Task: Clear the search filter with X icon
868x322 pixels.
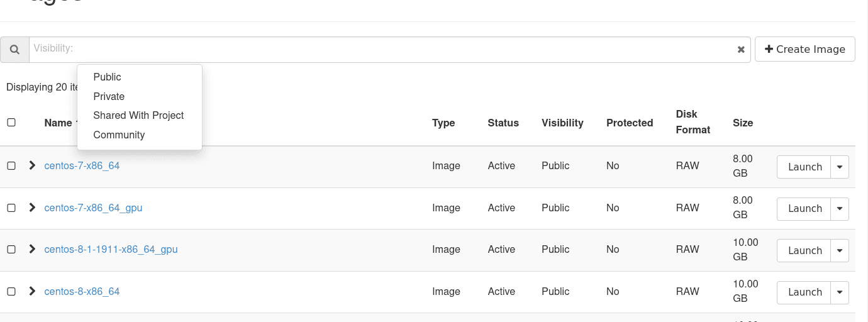Action: [741, 50]
